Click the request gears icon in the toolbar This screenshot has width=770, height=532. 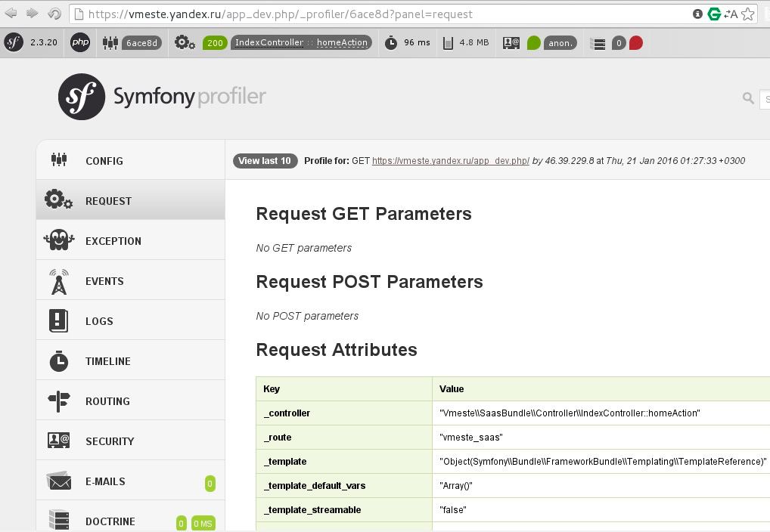[185, 43]
